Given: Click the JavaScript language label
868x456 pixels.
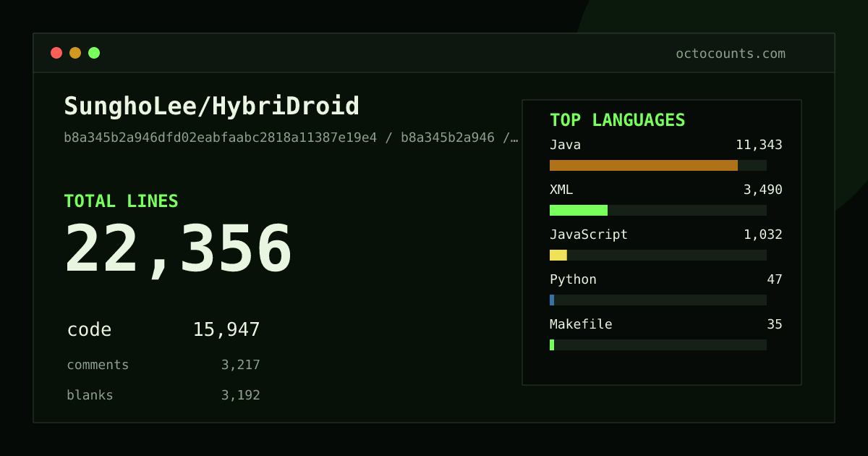Looking at the screenshot, I should [589, 235].
